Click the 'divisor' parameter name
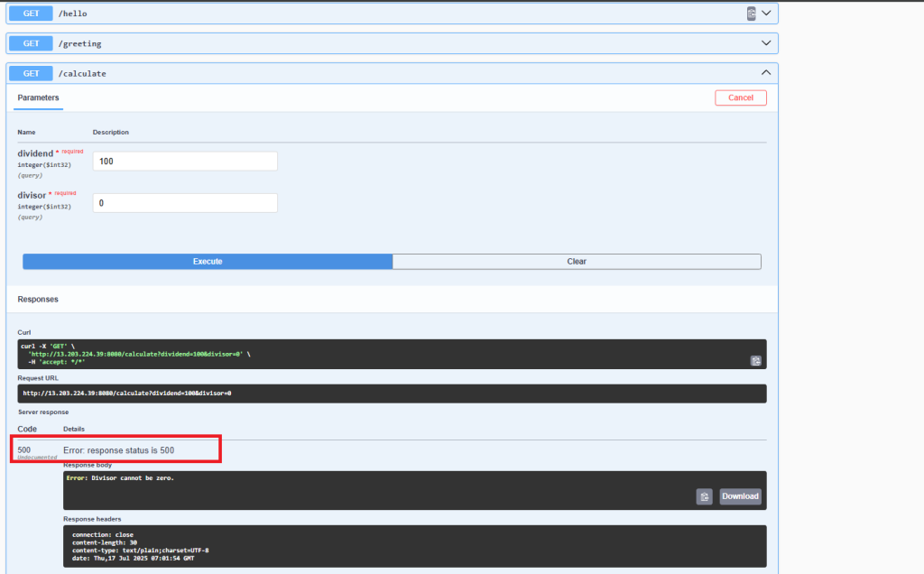Screen dimensions: 924x574 (x=32, y=196)
